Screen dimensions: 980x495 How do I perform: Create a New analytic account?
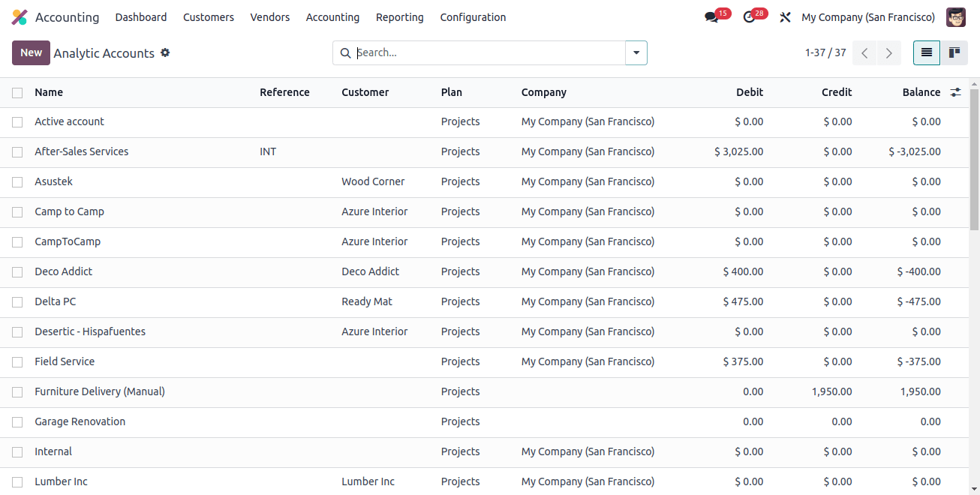[x=31, y=52]
